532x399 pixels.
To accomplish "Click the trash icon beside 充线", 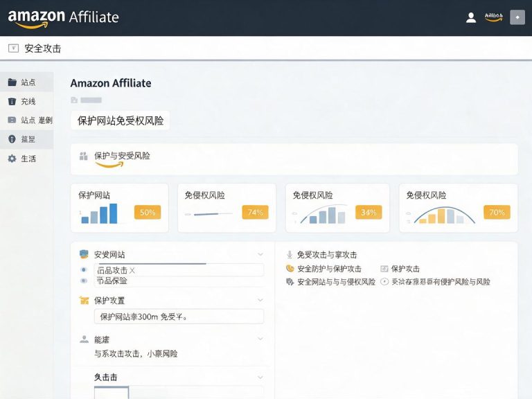I will (12, 101).
